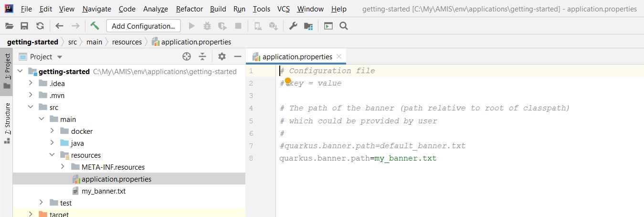
Task: Open the File menu
Action: point(26,9)
